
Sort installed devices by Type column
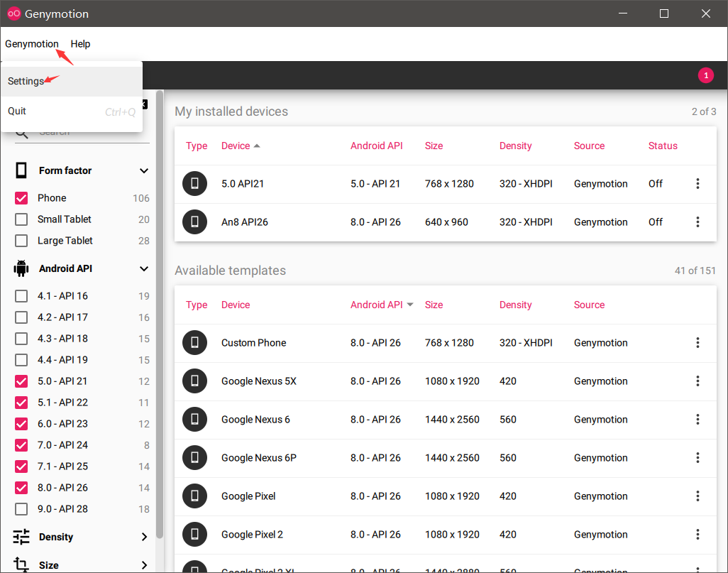[197, 146]
